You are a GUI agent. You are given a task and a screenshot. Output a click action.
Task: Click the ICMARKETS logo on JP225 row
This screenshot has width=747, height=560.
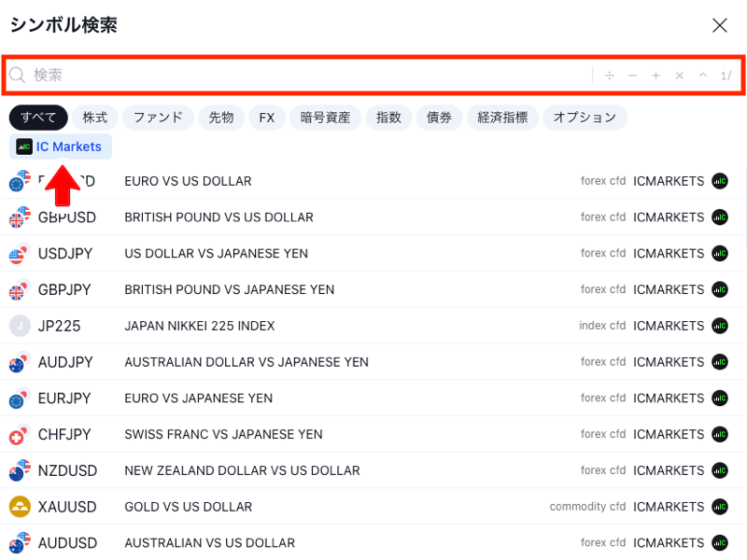pyautogui.click(x=720, y=326)
